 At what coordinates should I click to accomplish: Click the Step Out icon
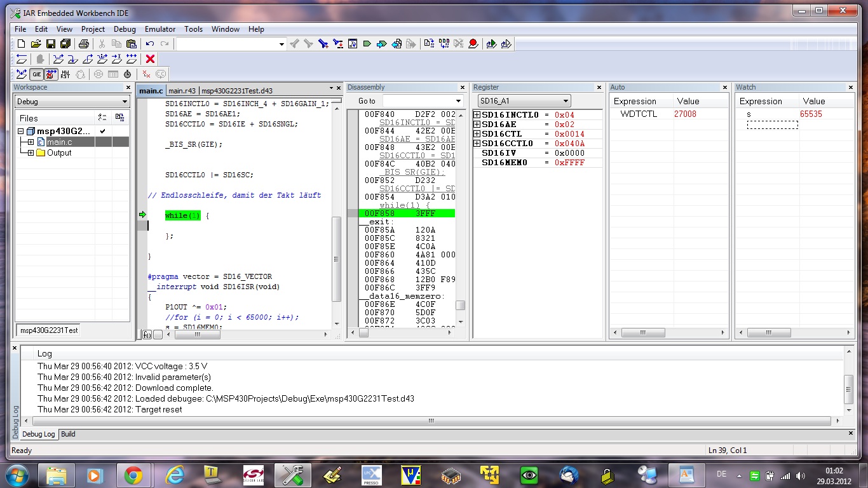coord(88,59)
